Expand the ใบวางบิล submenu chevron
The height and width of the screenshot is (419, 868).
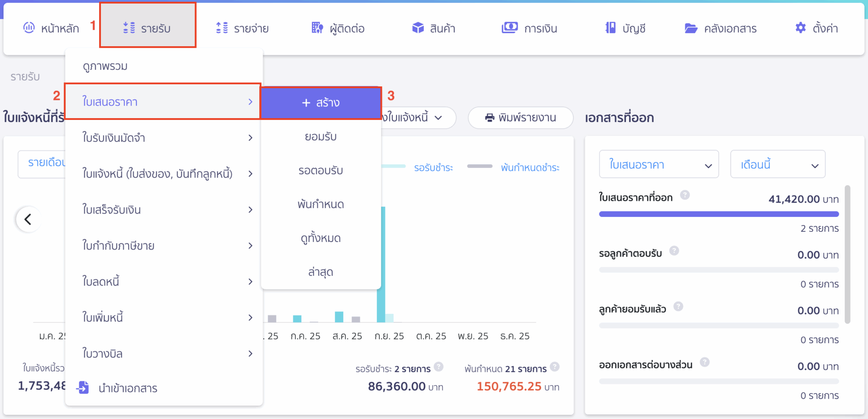(250, 353)
